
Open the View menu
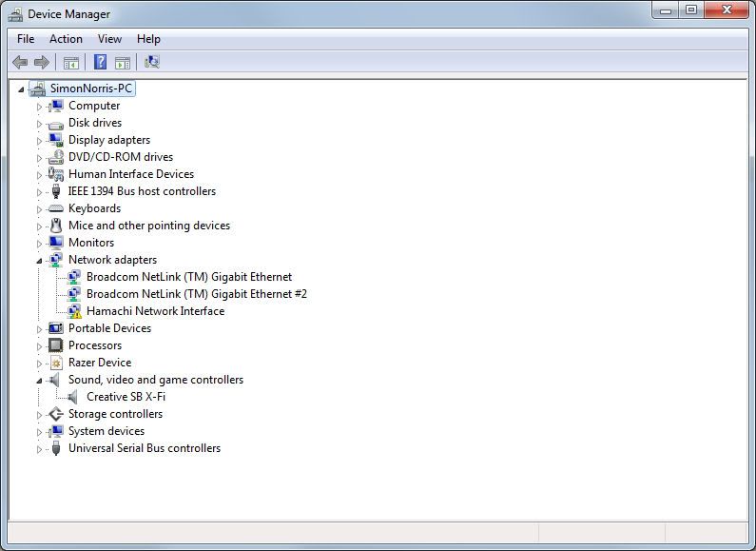[x=109, y=39]
